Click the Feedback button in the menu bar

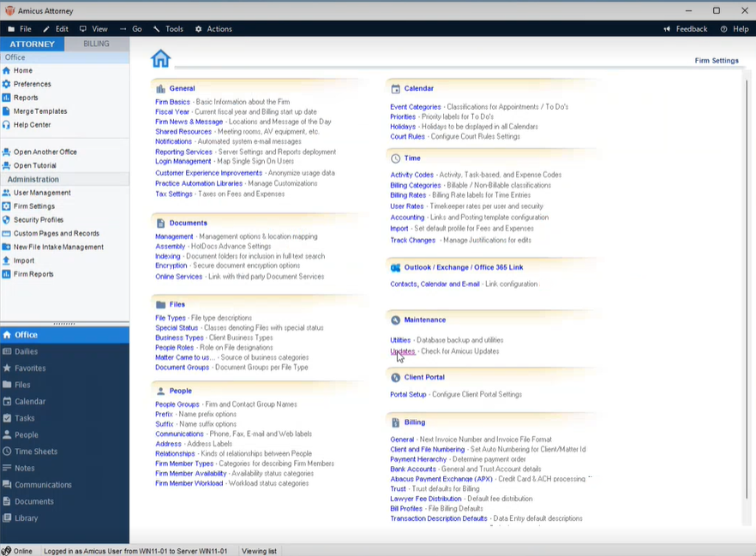pos(685,29)
